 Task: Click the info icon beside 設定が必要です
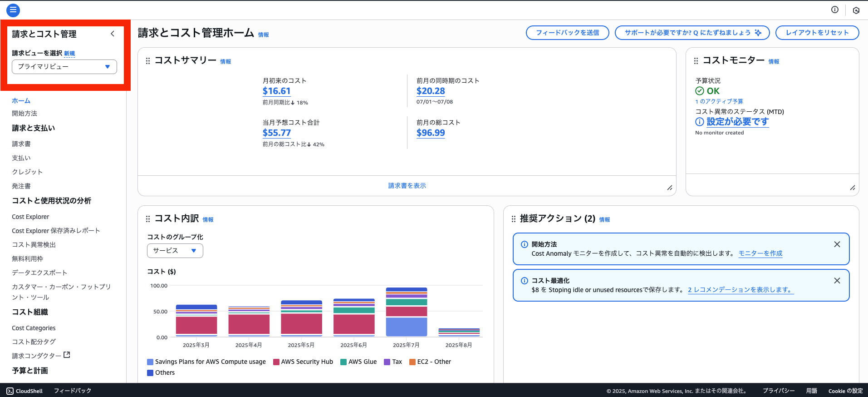point(700,122)
